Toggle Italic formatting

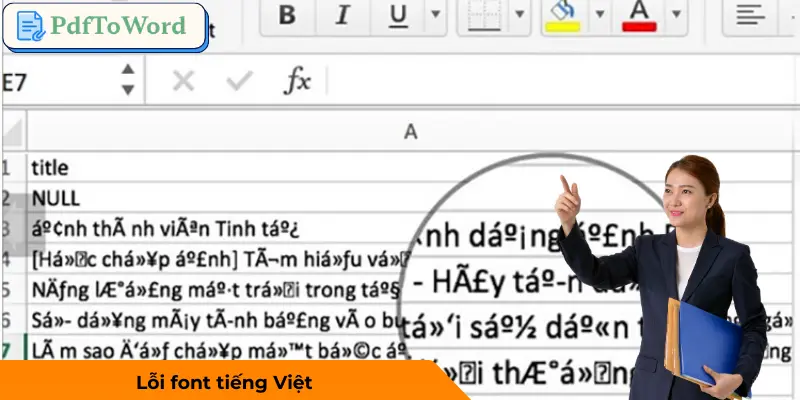[342, 15]
